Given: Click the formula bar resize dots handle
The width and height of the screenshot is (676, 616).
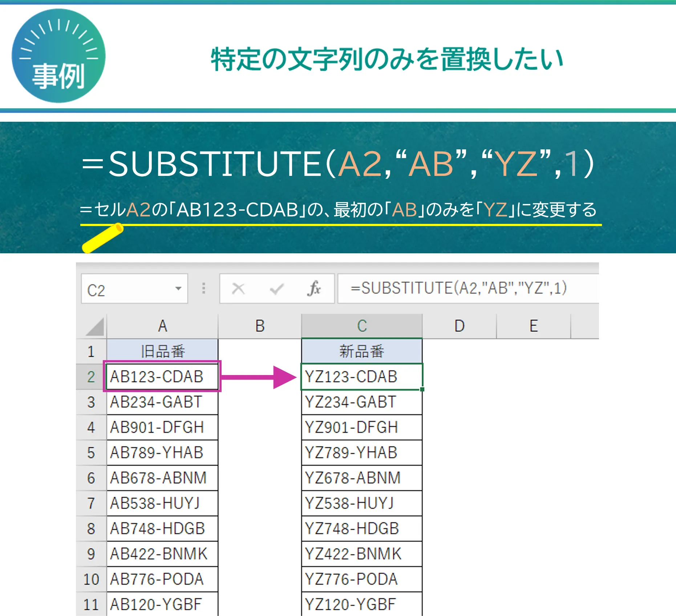Looking at the screenshot, I should 204,288.
